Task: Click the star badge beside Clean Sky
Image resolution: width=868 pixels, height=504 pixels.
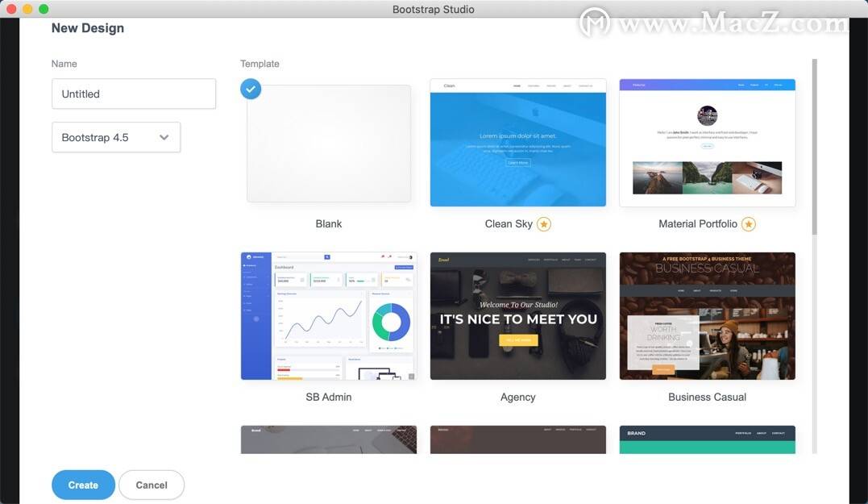Action: pyautogui.click(x=544, y=224)
